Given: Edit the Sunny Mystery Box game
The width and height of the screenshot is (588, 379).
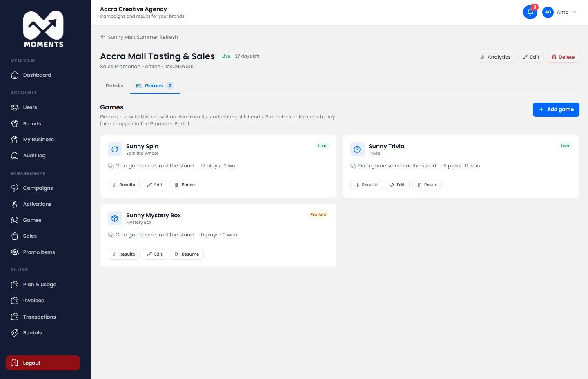Looking at the screenshot, I should (x=155, y=254).
